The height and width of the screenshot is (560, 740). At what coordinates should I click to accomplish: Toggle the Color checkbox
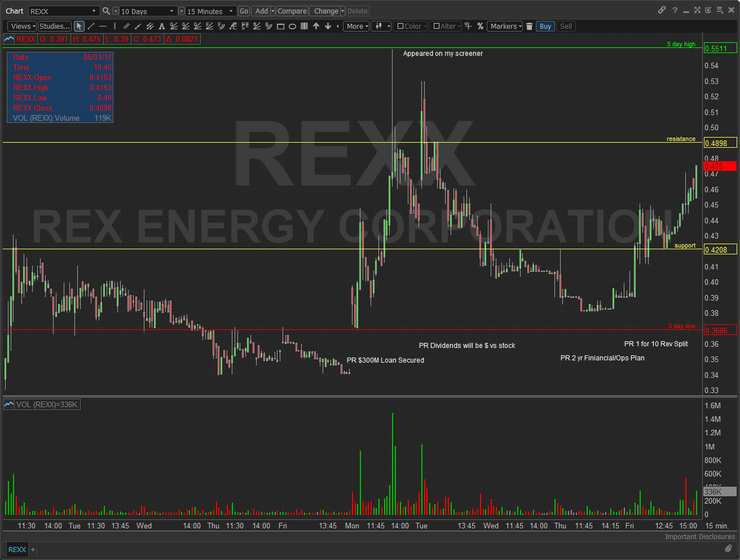coord(400,26)
